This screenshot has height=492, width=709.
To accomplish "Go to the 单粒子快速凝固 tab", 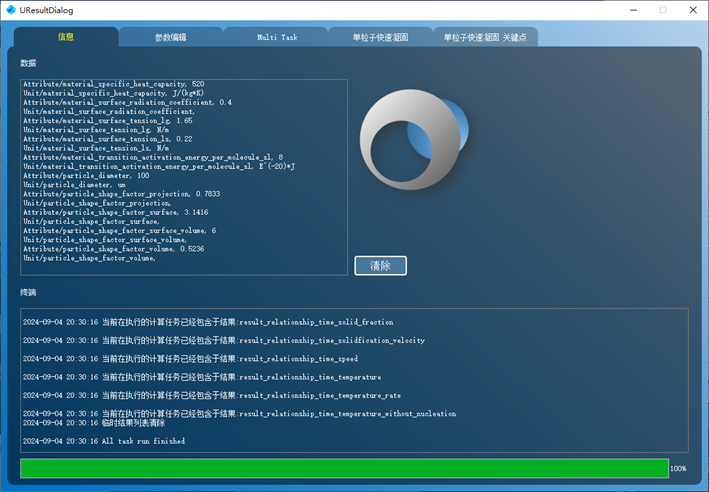I will 381,37.
